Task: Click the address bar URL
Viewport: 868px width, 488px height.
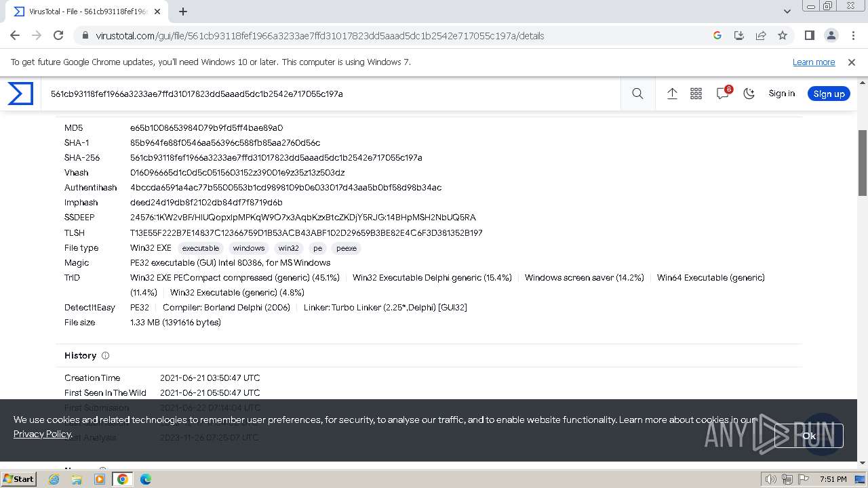Action: tap(319, 36)
